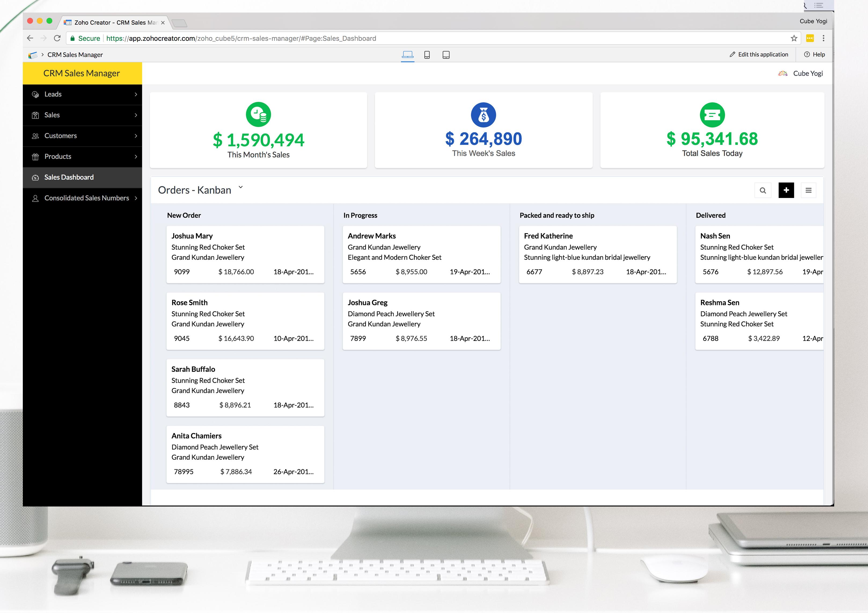Viewport: 868px width, 613px height.
Task: Click the blue money bag icon
Action: click(484, 115)
